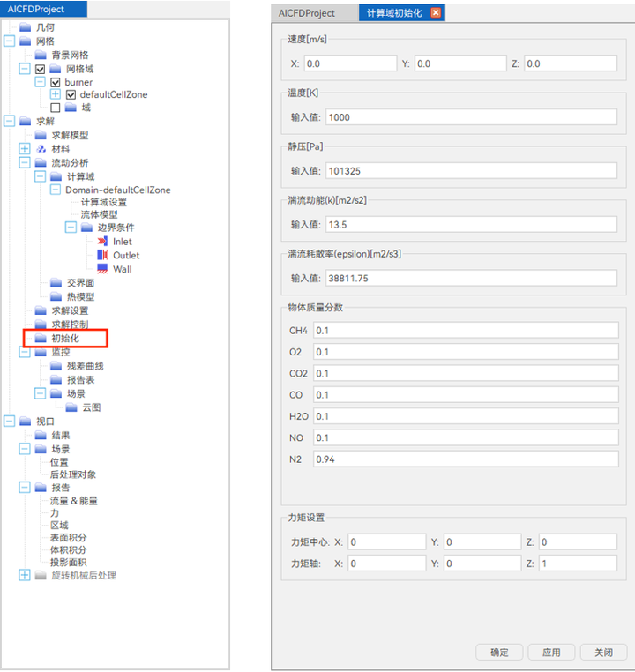Open 计算域设置 in the tree
This screenshot has width=635, height=672.
[104, 202]
